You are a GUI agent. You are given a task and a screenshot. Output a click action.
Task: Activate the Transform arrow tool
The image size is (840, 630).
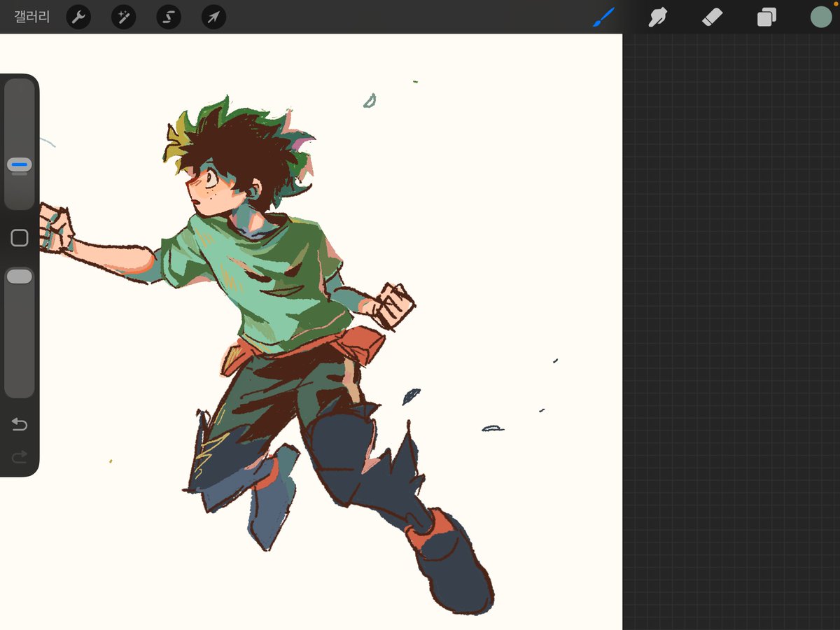pos(213,17)
